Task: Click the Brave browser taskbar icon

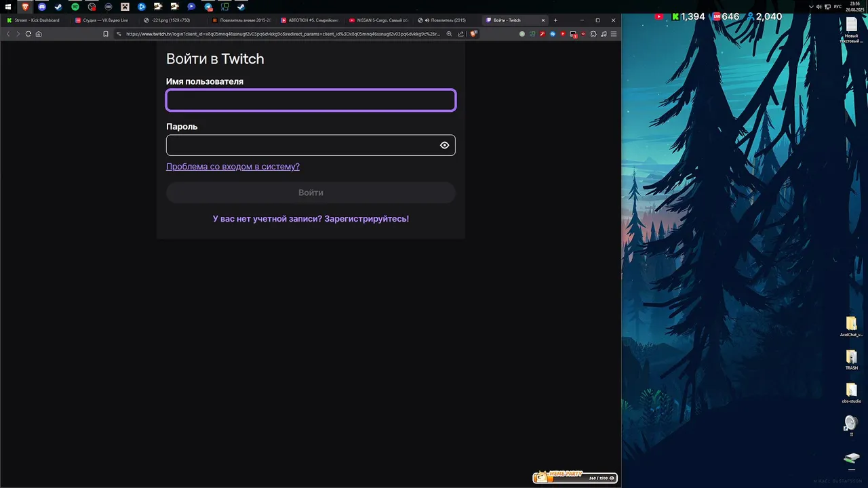Action: (25, 7)
